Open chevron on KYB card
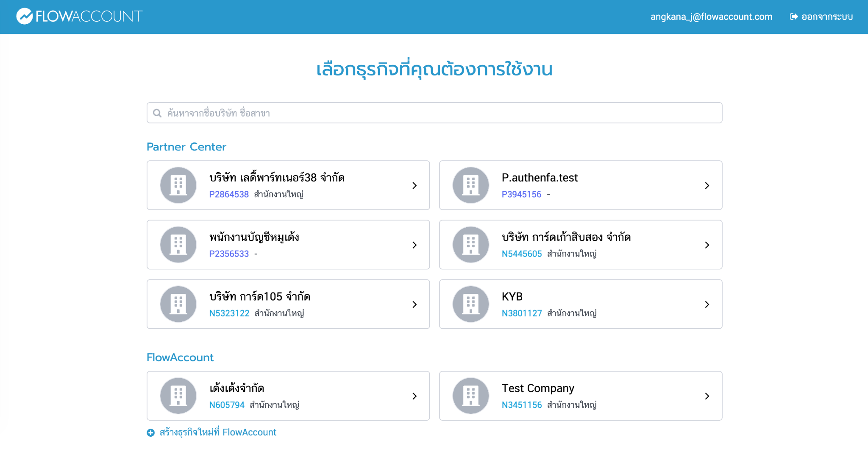This screenshot has width=868, height=452. coord(707,304)
